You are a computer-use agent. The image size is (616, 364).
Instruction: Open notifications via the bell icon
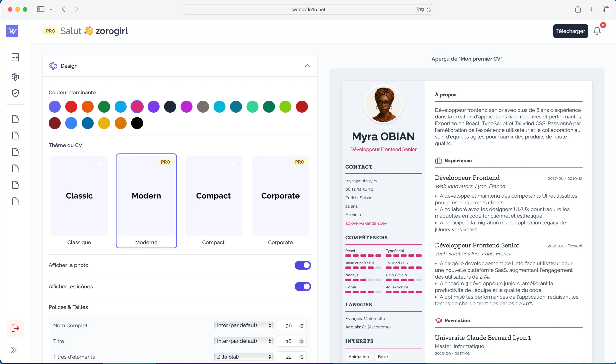(597, 31)
